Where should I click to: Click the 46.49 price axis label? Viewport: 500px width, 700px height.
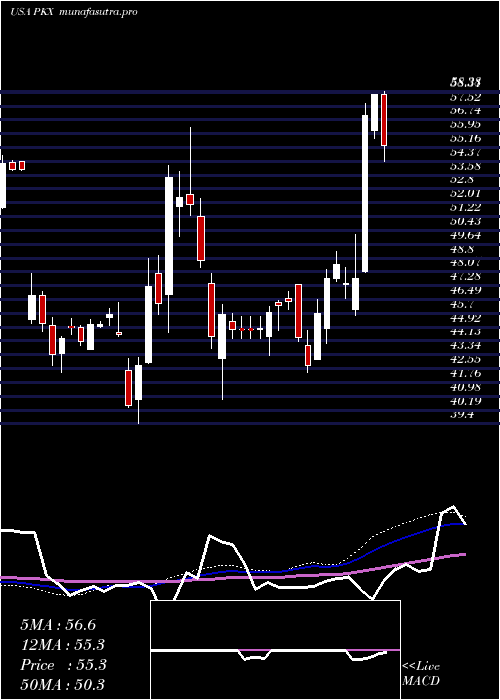465,290
